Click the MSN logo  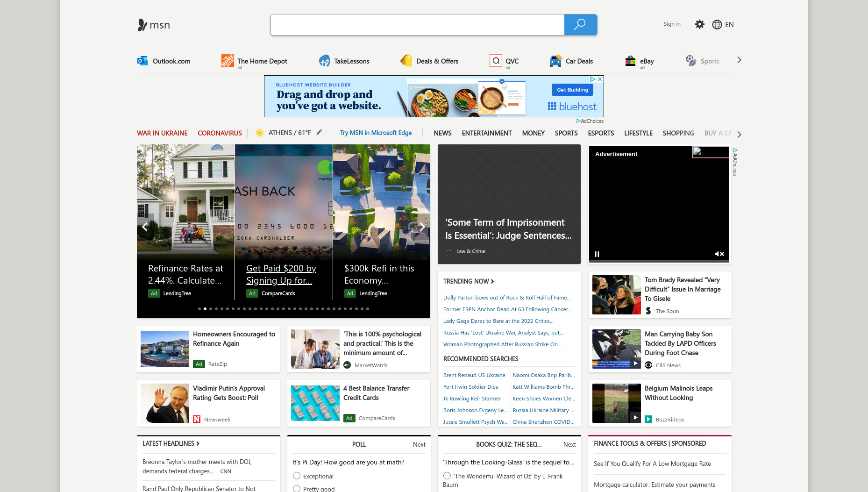pyautogui.click(x=154, y=25)
